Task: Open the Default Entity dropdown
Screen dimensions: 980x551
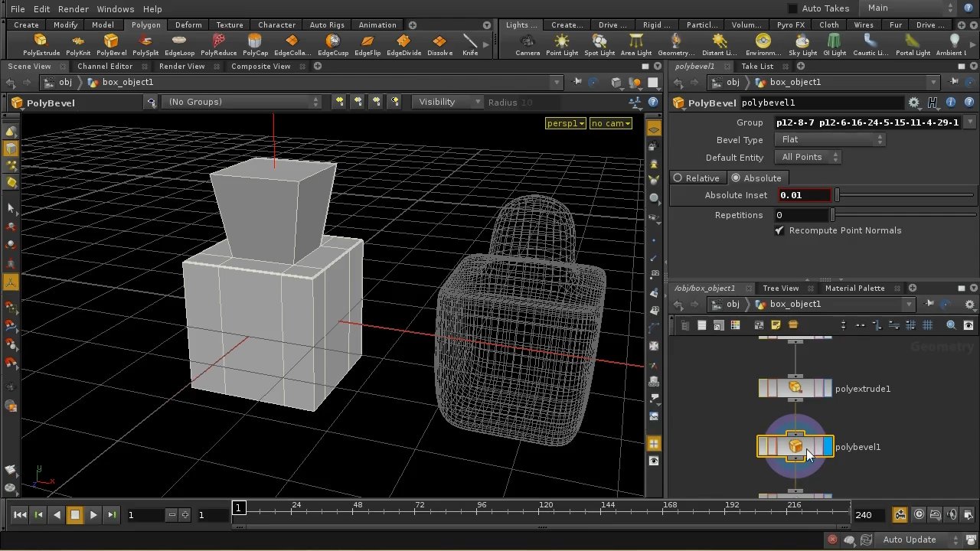Action: [809, 158]
